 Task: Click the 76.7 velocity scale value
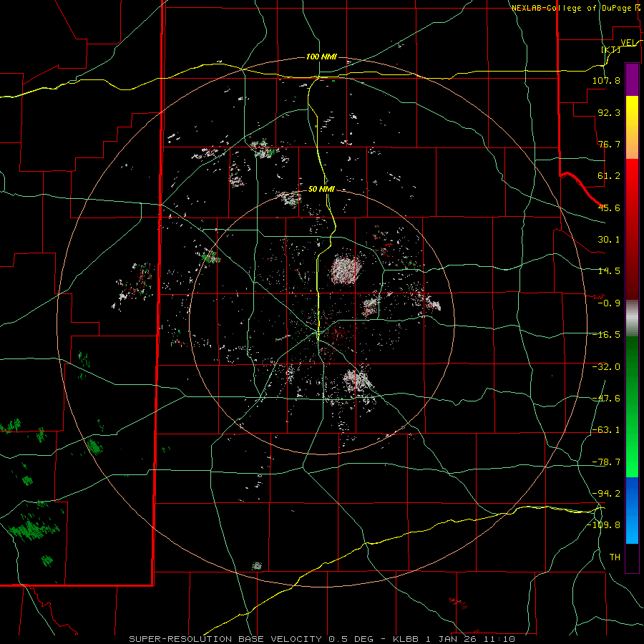click(609, 144)
